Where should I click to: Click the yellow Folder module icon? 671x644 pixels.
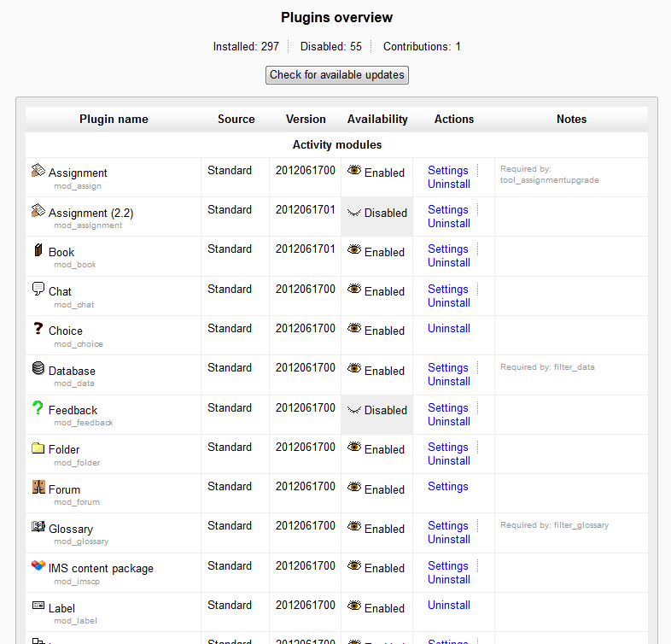[x=38, y=448]
